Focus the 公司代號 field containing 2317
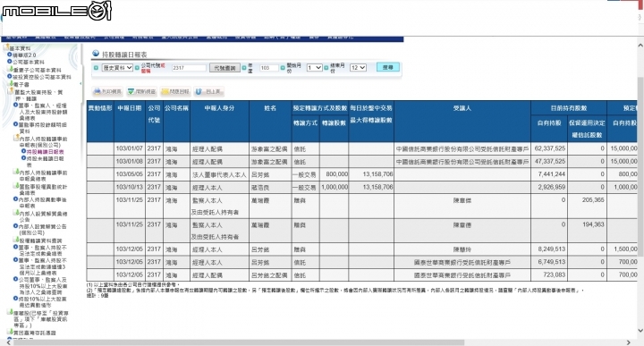 tap(189, 68)
